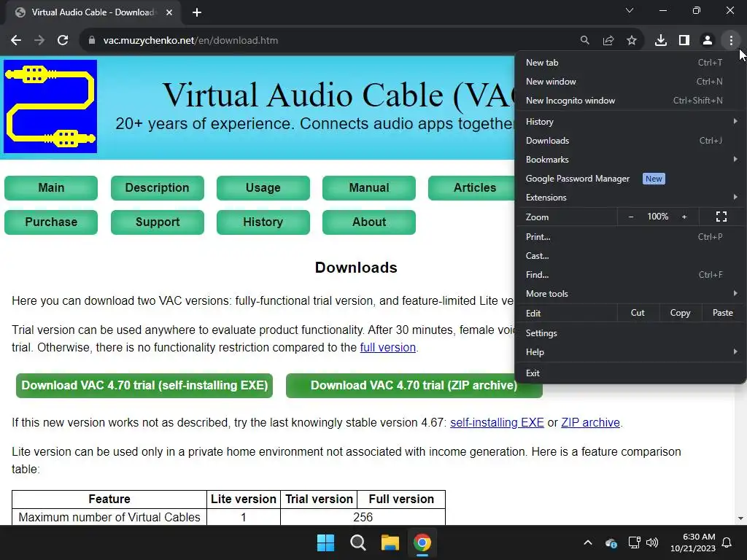747x560 pixels.
Task: Click the three-dot Chrome menu icon
Action: point(731,41)
